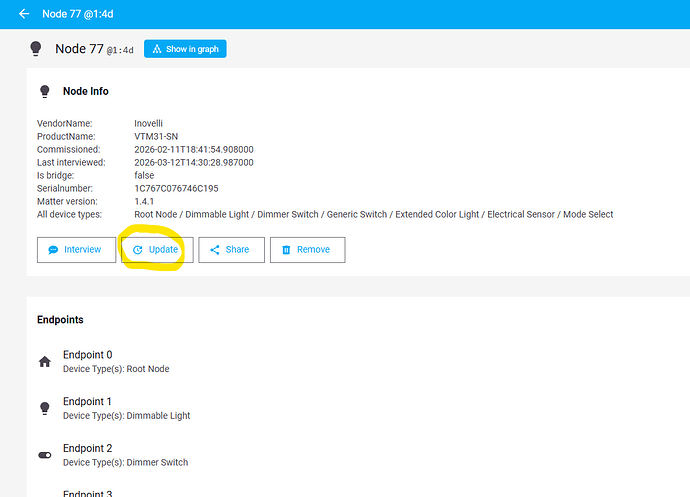Remove this node
The width and height of the screenshot is (690, 497).
click(x=308, y=250)
